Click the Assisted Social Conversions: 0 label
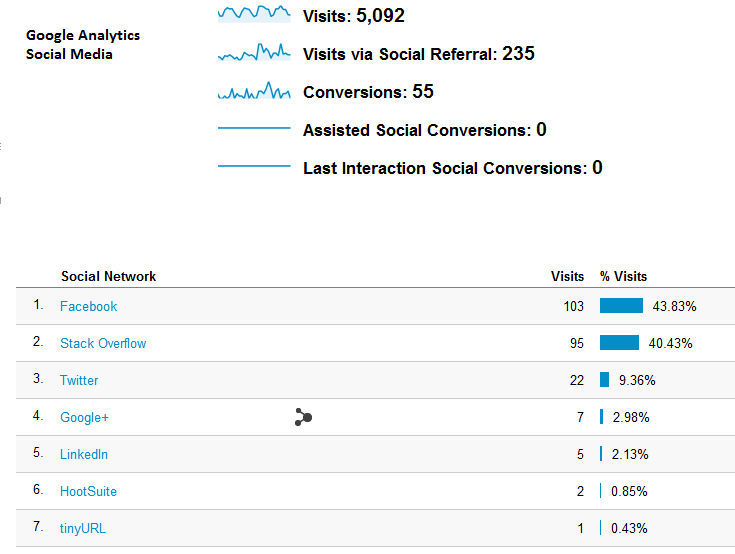Viewport: 735px width, 554px height. tap(425, 130)
